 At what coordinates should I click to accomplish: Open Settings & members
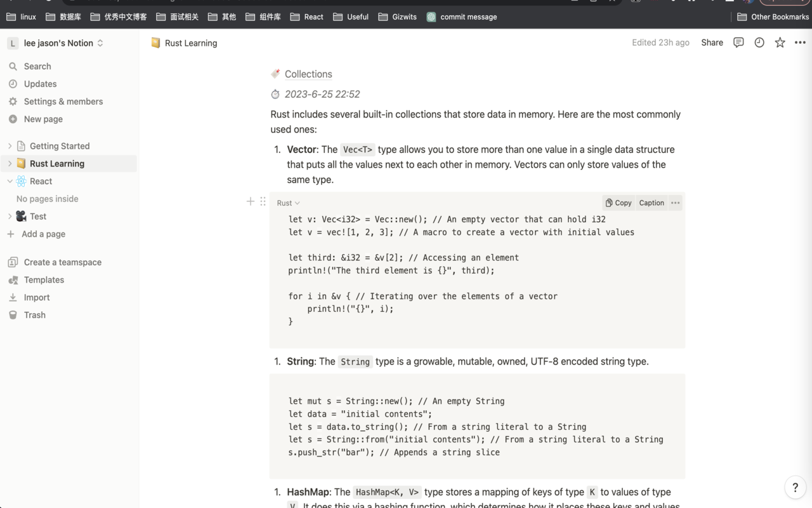click(63, 101)
